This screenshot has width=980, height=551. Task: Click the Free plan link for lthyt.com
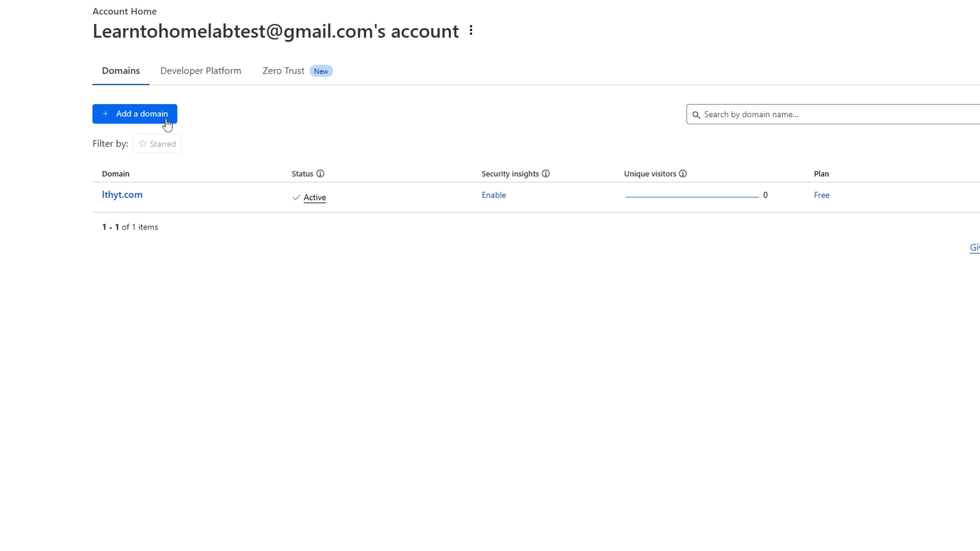(x=822, y=195)
